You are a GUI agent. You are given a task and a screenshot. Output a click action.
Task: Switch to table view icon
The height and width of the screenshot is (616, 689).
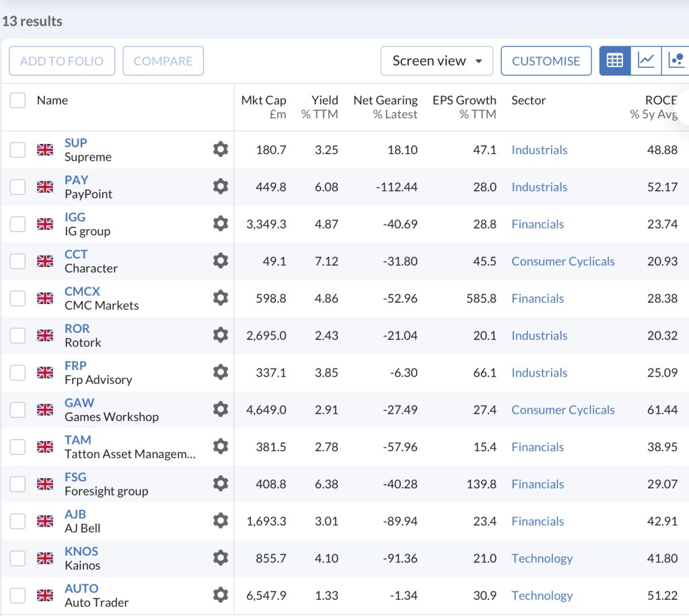coord(615,61)
